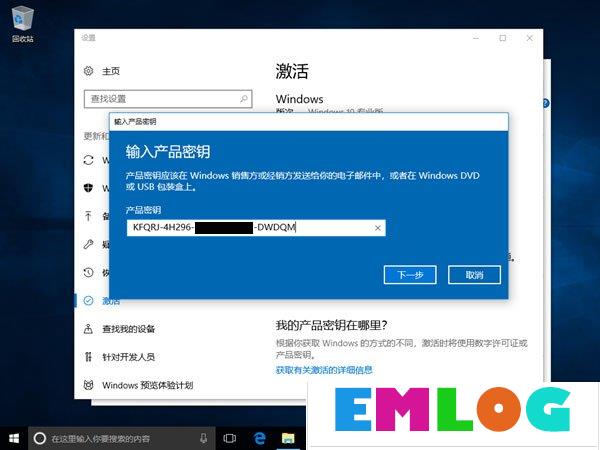Click the taskbar search box

coord(121,439)
